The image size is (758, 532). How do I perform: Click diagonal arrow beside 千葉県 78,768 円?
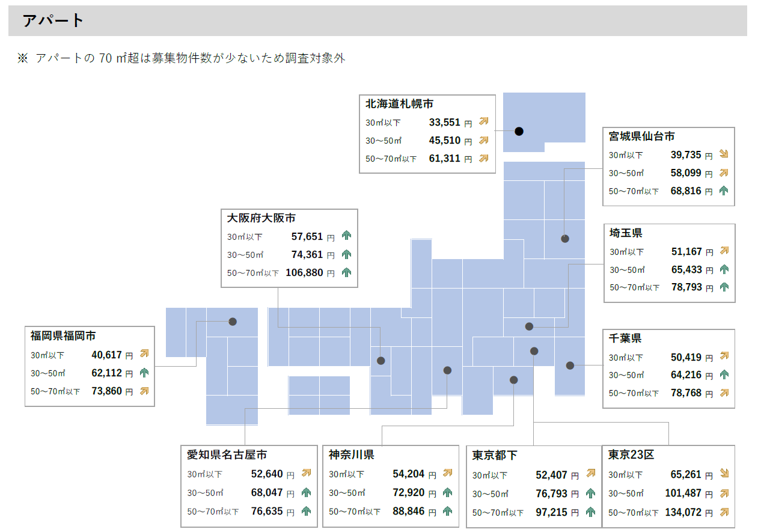(724, 393)
